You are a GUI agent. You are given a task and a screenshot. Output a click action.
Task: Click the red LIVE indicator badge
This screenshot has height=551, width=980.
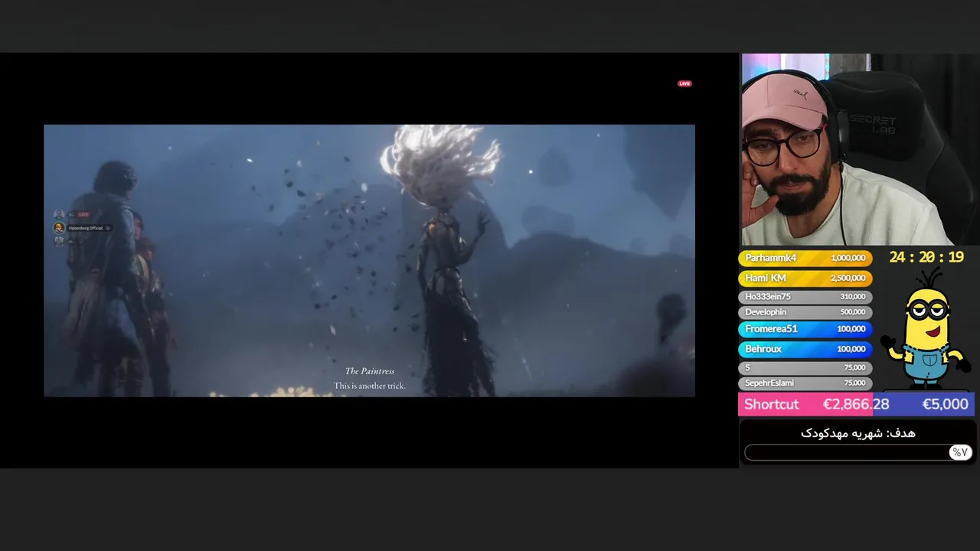point(684,83)
